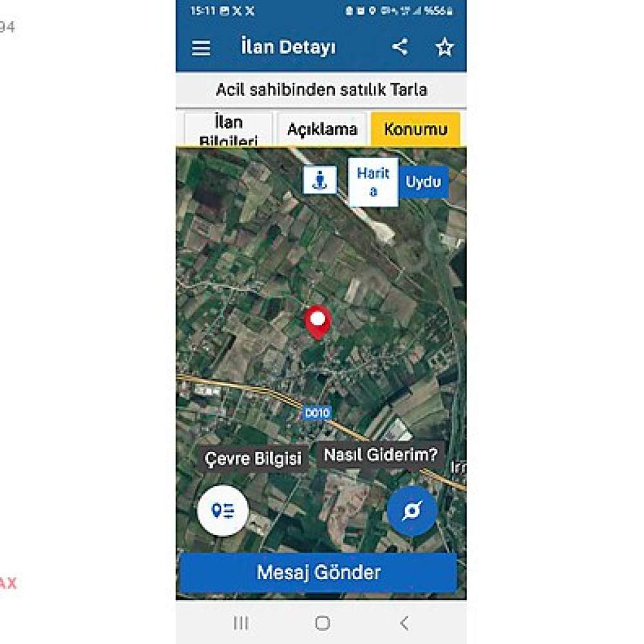Share this listing
This screenshot has height=644, width=644.
pos(400,47)
